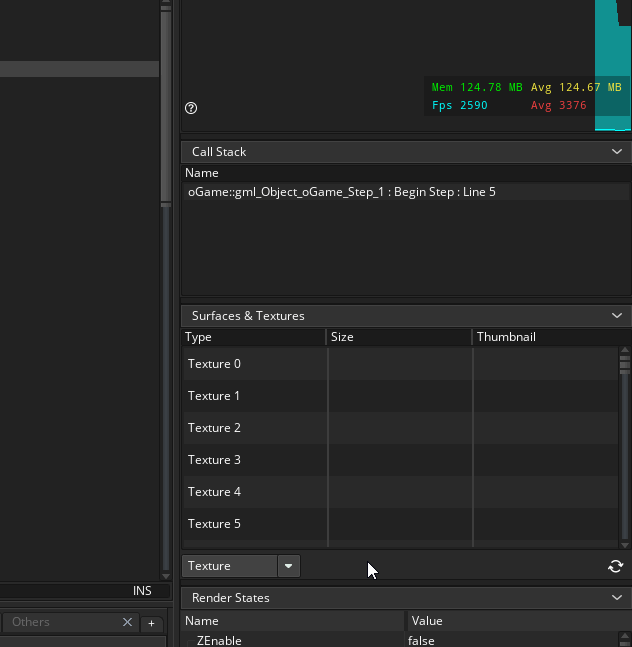Viewport: 632px width, 647px height.
Task: Close the Others tab
Action: click(127, 622)
